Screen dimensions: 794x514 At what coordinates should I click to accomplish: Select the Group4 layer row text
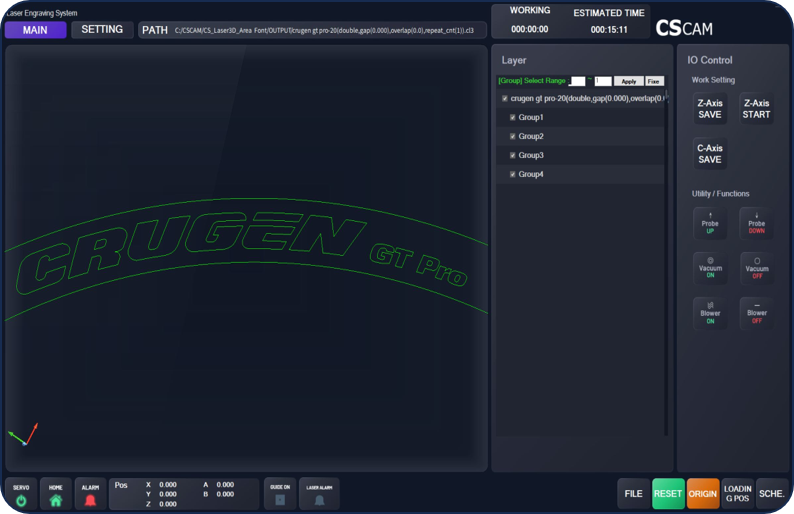click(531, 174)
